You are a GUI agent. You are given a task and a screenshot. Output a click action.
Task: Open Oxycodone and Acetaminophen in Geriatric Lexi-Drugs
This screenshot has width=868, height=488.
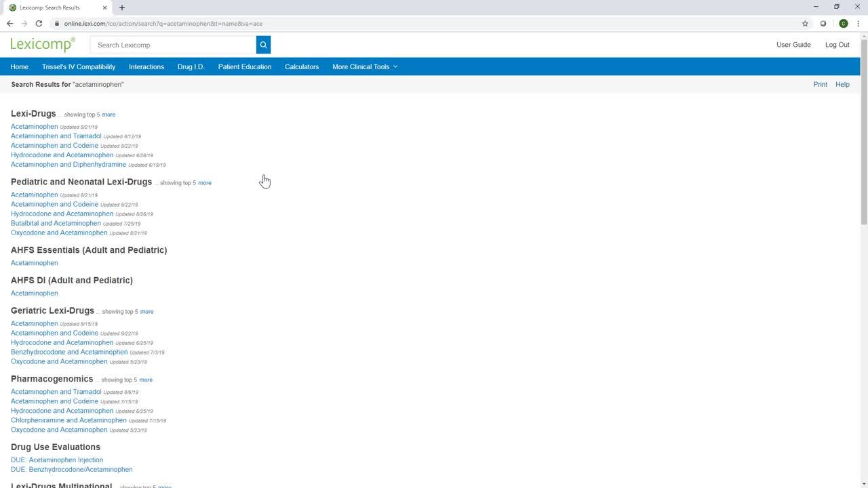(x=59, y=362)
